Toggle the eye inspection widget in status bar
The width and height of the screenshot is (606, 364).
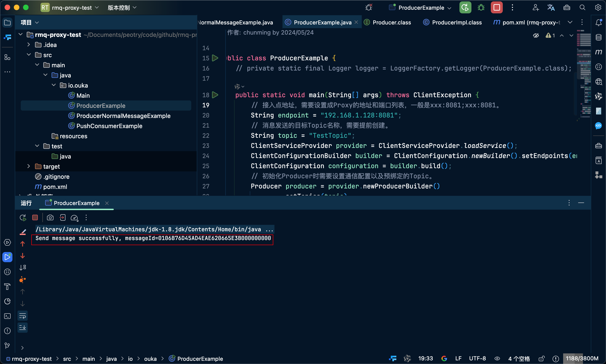[x=497, y=359]
